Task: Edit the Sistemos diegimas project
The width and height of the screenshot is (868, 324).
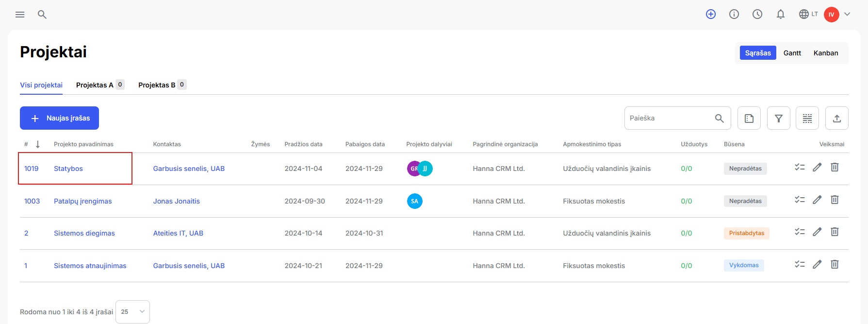Action: pyautogui.click(x=817, y=232)
